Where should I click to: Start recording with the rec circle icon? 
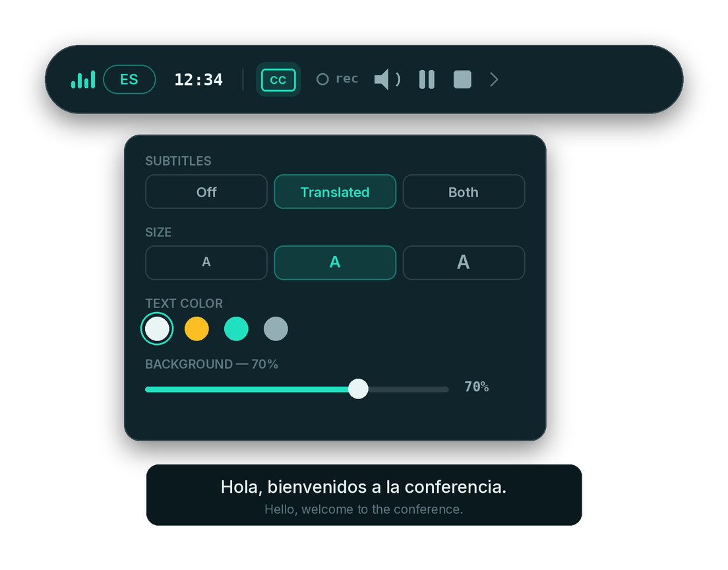(x=322, y=79)
